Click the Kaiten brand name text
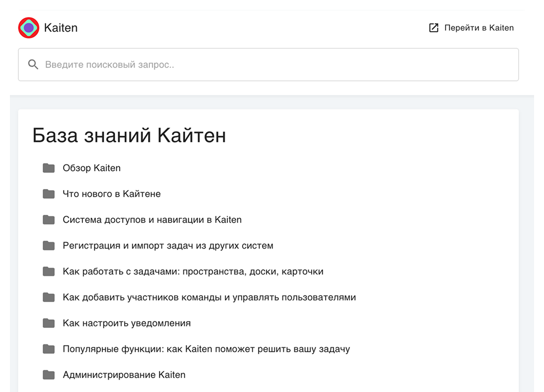Viewport: 544px width, 392px height. (x=61, y=28)
